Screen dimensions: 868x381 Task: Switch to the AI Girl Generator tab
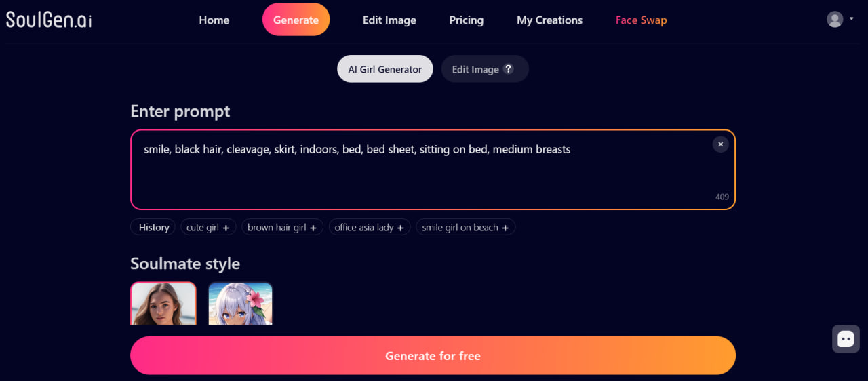click(385, 68)
